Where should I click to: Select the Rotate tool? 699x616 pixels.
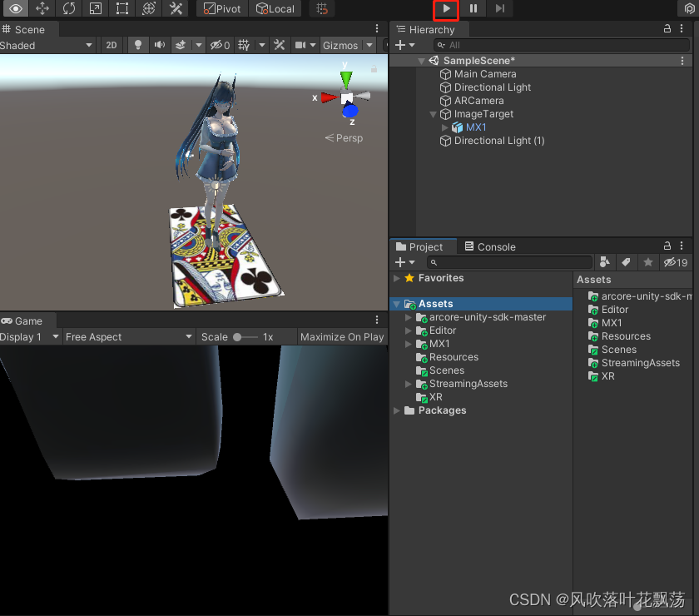pyautogui.click(x=68, y=9)
